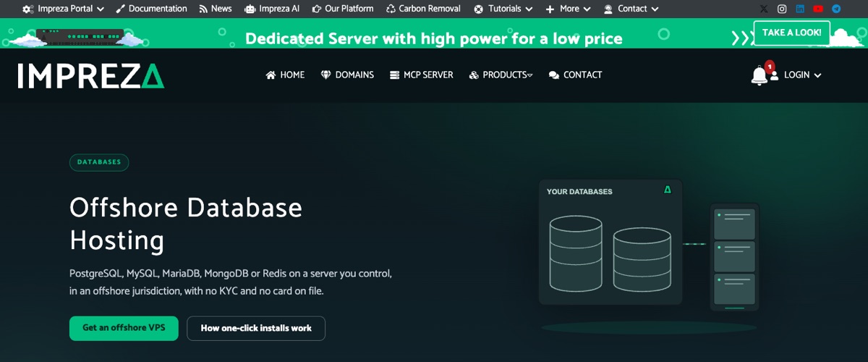The height and width of the screenshot is (362, 868).
Task: Click the LOGIN link text
Action: [x=797, y=75]
